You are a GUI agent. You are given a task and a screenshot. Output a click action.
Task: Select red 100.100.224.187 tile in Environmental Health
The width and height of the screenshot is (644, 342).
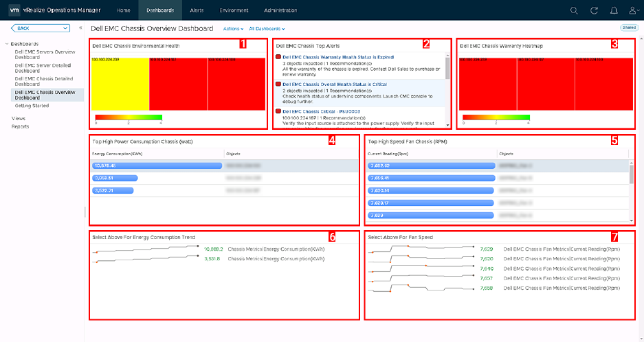click(178, 84)
